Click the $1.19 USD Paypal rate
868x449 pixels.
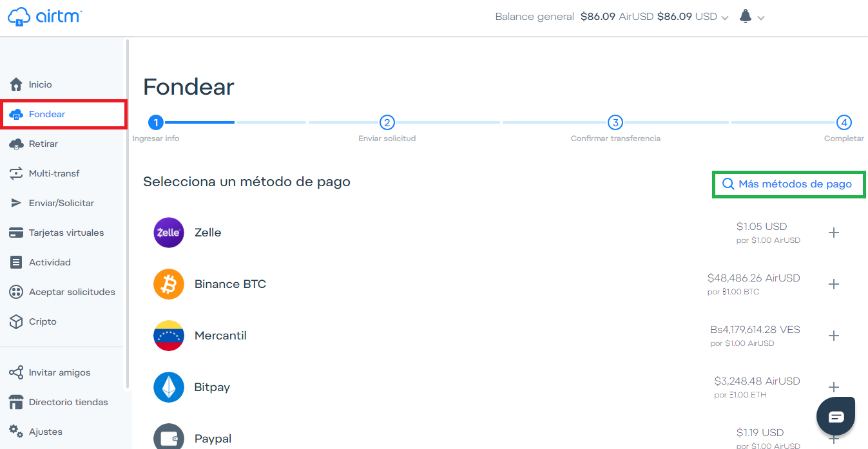(x=760, y=433)
